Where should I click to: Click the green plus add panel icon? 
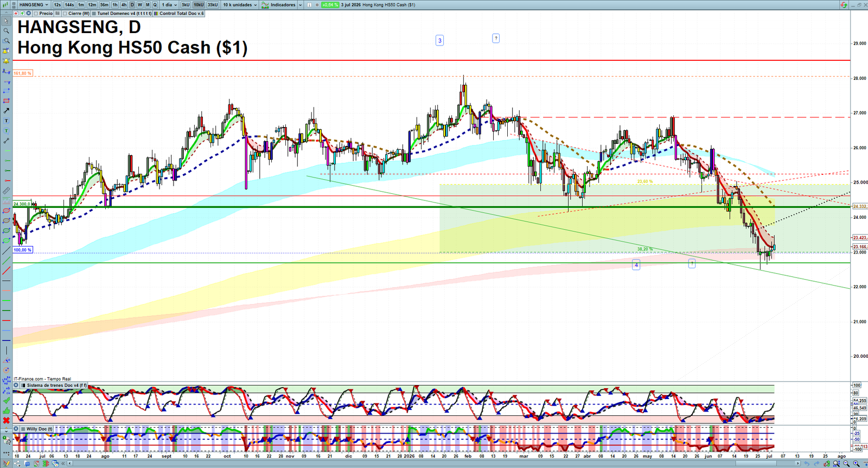pos(22,13)
